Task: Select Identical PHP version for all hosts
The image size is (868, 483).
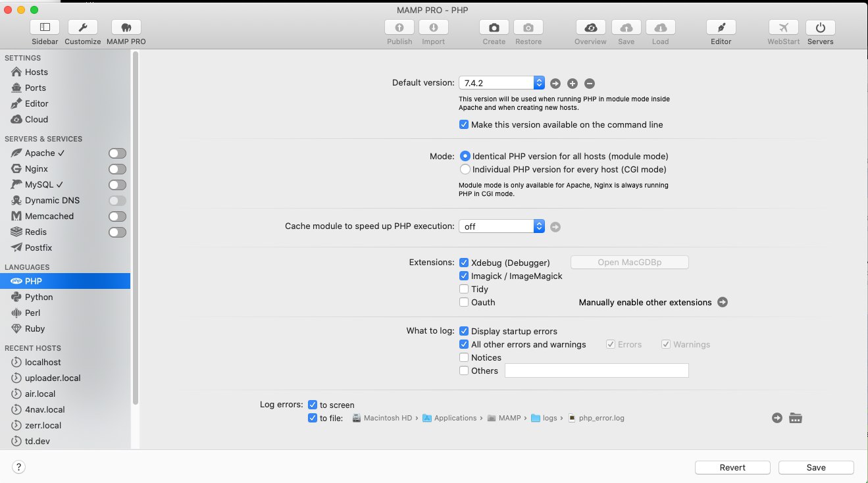Action: coord(465,156)
